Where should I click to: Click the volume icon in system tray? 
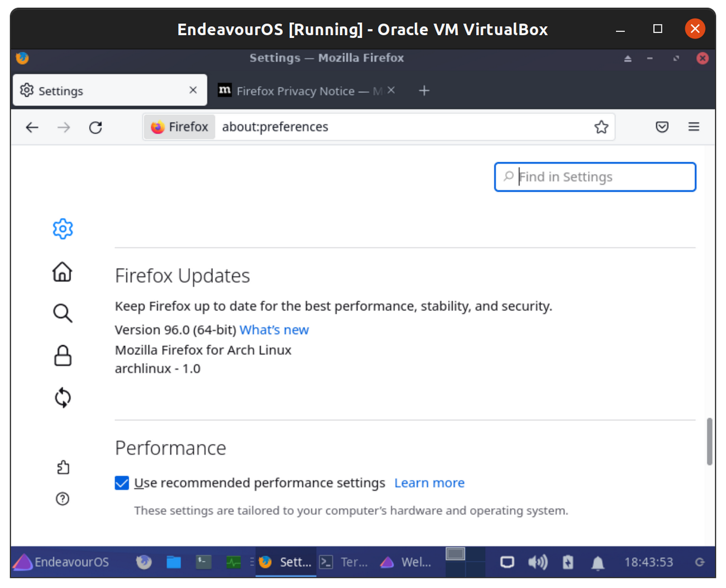click(537, 562)
